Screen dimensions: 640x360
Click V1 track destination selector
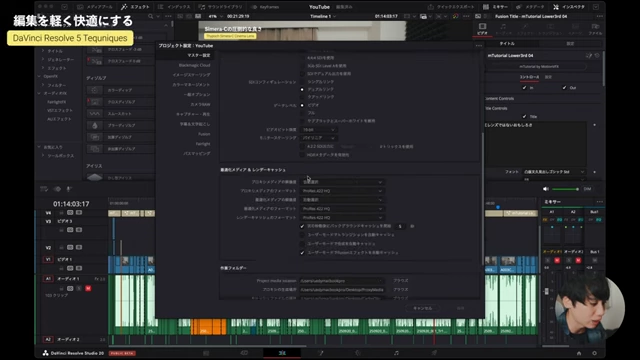[48, 260]
